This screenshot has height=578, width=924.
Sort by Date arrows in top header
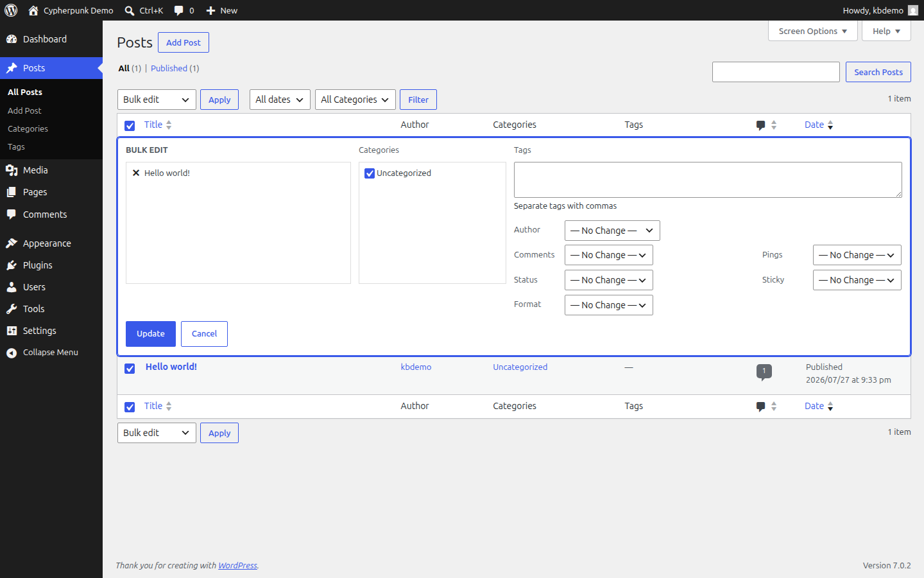[830, 125]
